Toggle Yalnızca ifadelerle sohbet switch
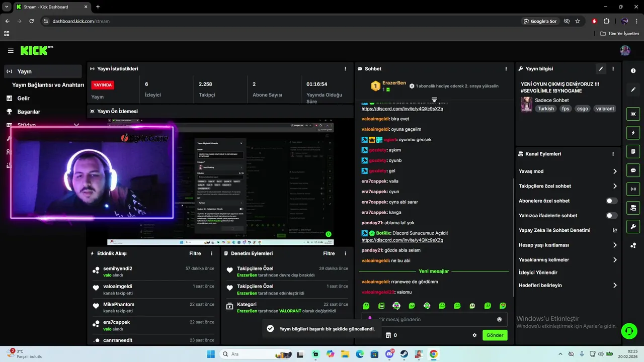 tap(611, 216)
